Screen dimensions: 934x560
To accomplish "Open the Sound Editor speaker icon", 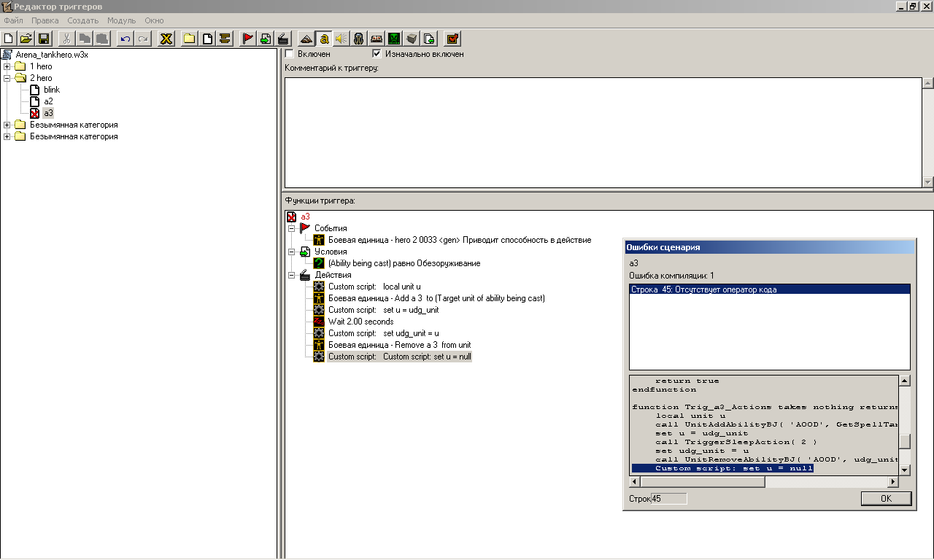I will [x=341, y=39].
